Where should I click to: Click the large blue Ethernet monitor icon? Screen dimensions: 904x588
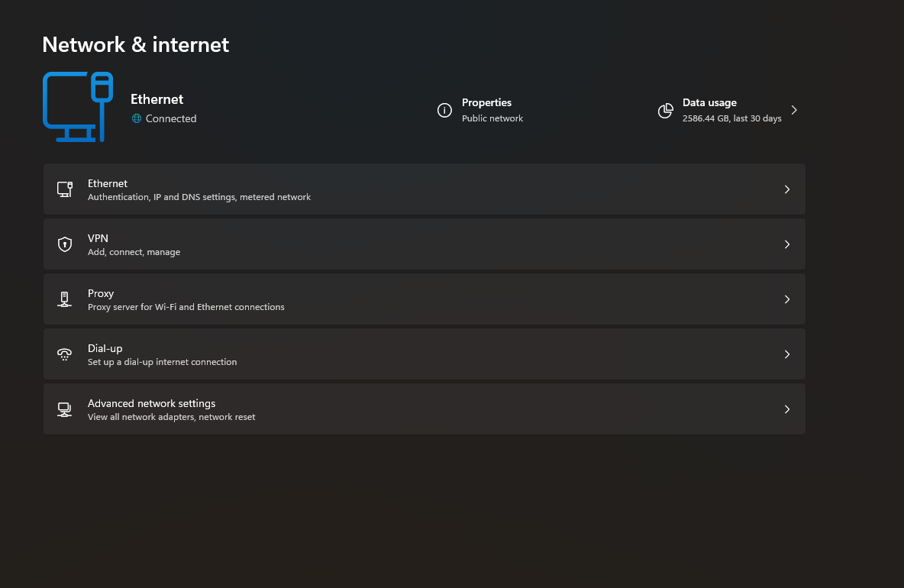point(78,107)
